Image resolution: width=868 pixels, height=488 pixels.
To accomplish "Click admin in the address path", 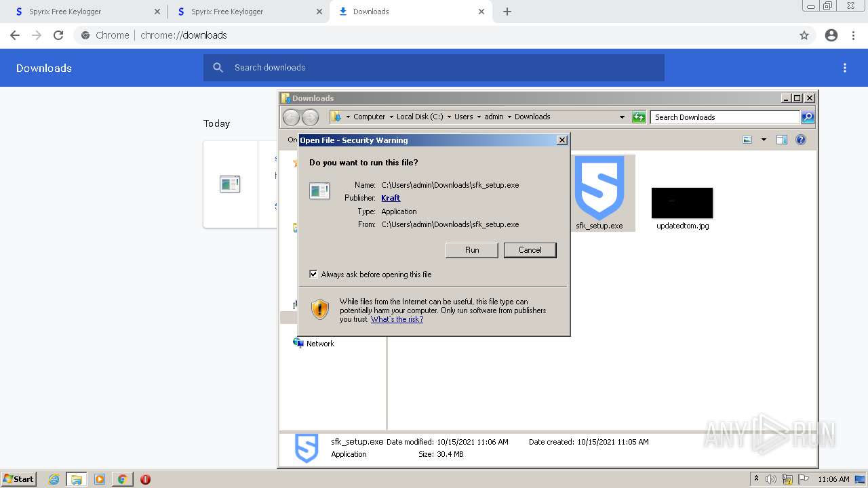I will (x=494, y=117).
